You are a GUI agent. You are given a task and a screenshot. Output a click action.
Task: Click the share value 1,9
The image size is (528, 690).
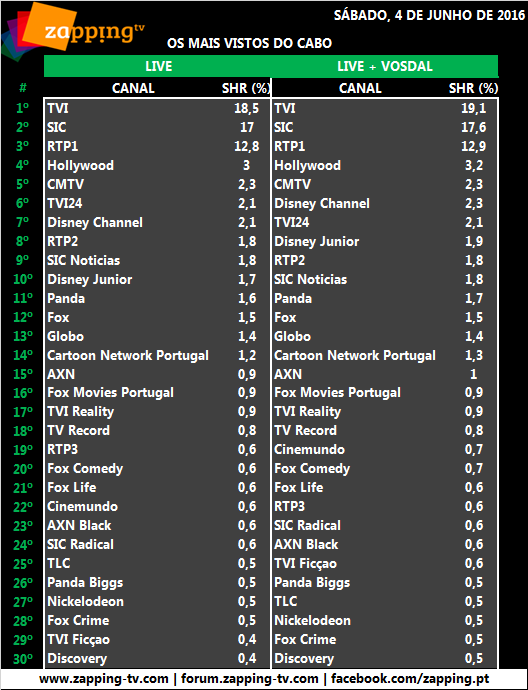point(474,241)
